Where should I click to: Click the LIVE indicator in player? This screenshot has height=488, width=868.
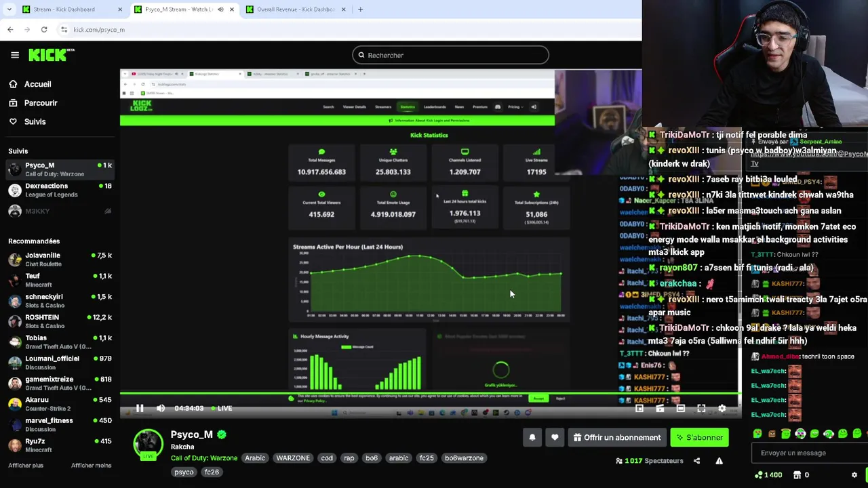pyautogui.click(x=222, y=408)
